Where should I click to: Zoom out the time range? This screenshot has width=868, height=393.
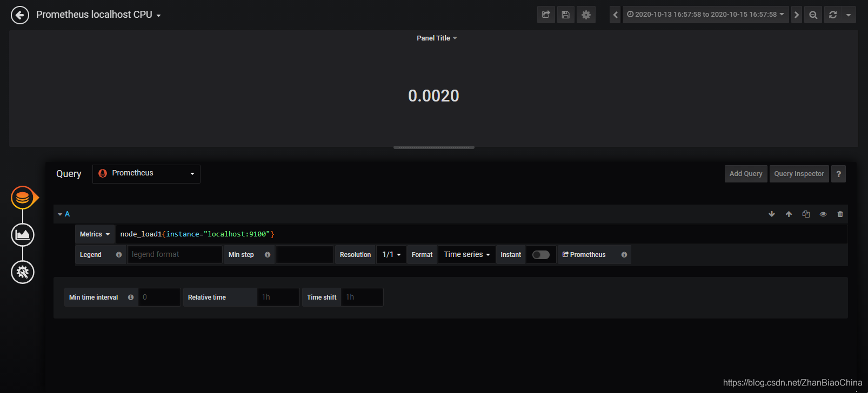click(x=813, y=15)
